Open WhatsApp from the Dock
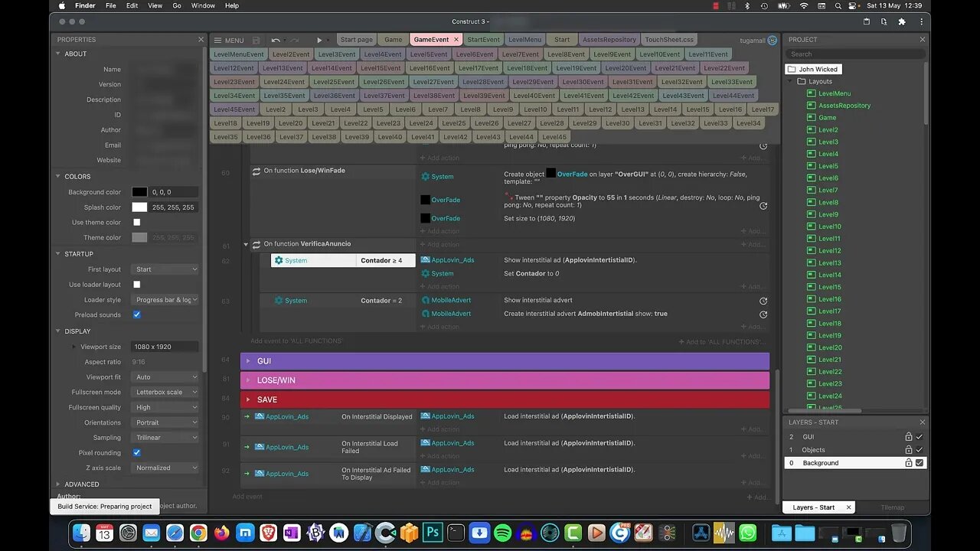 coord(748,533)
